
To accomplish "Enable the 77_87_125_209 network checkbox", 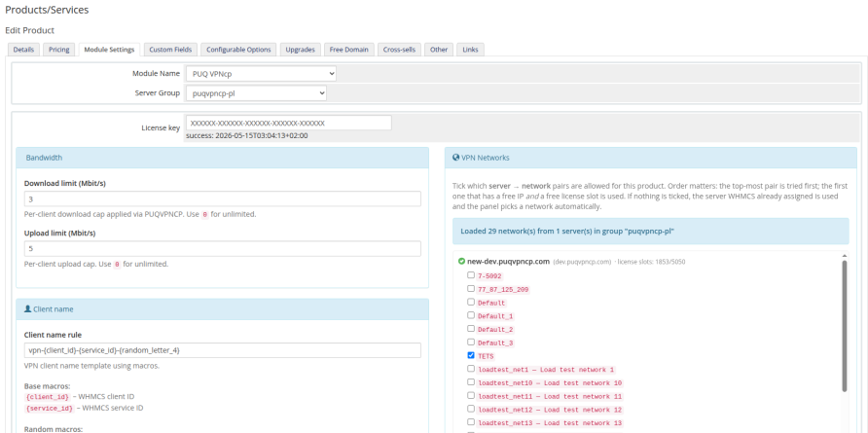I will pyautogui.click(x=471, y=288).
